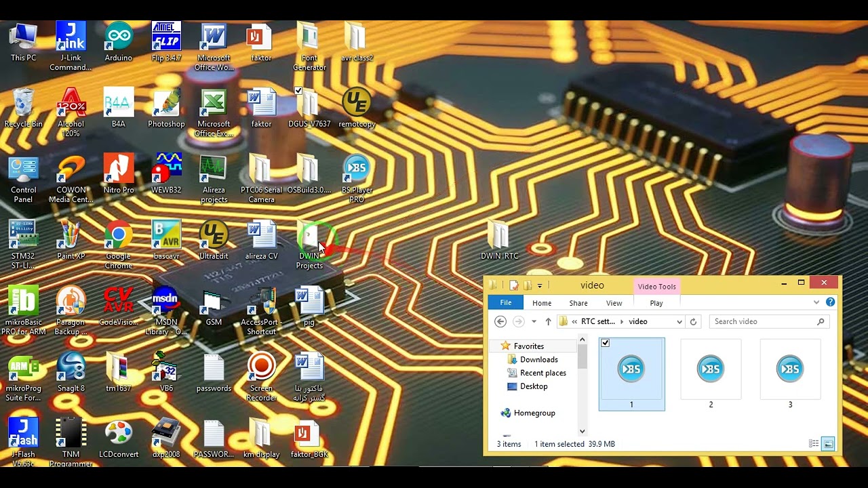
Task: Open Recent places in the navigation pane
Action: [x=536, y=373]
